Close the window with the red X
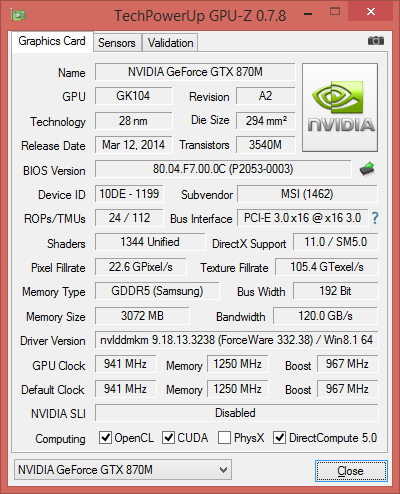The image size is (400, 494). coord(371,12)
